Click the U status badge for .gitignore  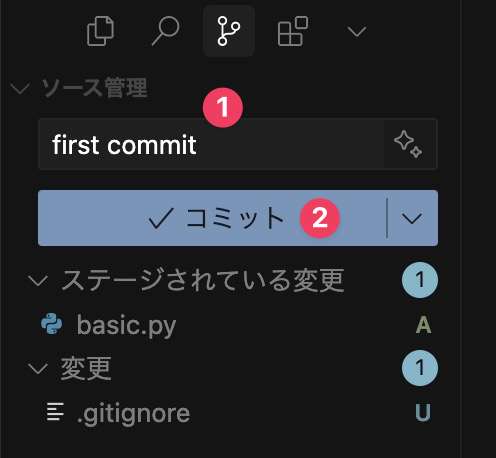coord(423,412)
